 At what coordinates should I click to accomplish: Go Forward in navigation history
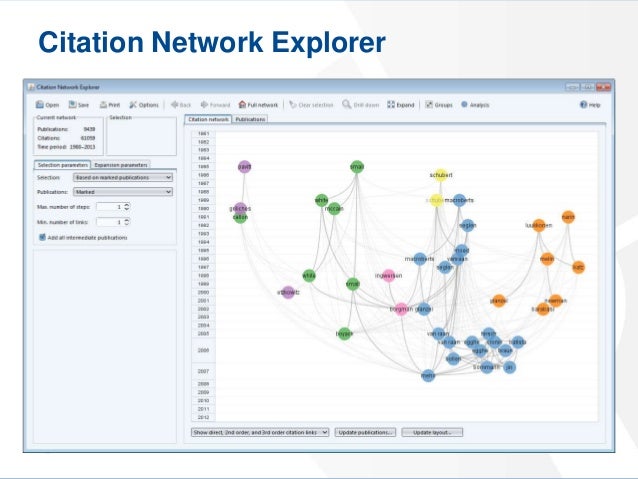click(x=215, y=105)
